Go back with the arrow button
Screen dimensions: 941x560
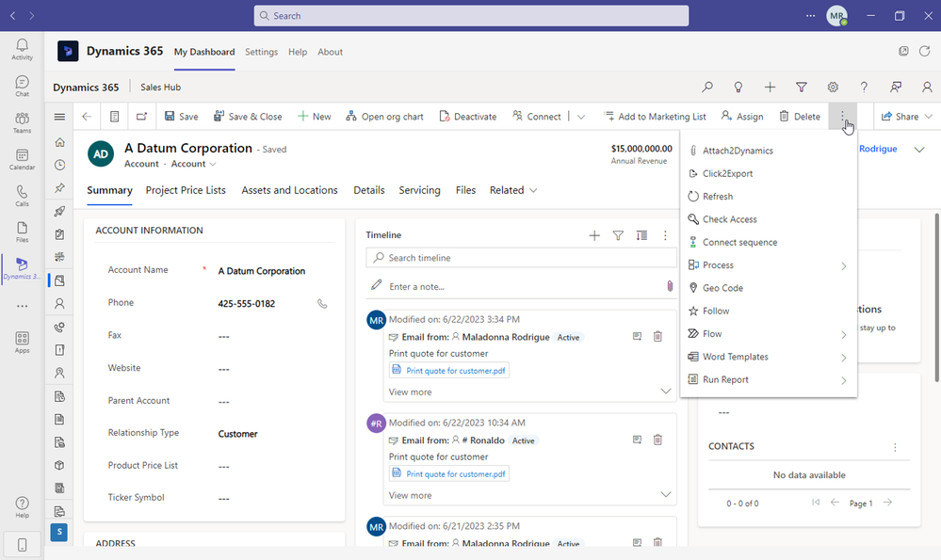tap(87, 117)
